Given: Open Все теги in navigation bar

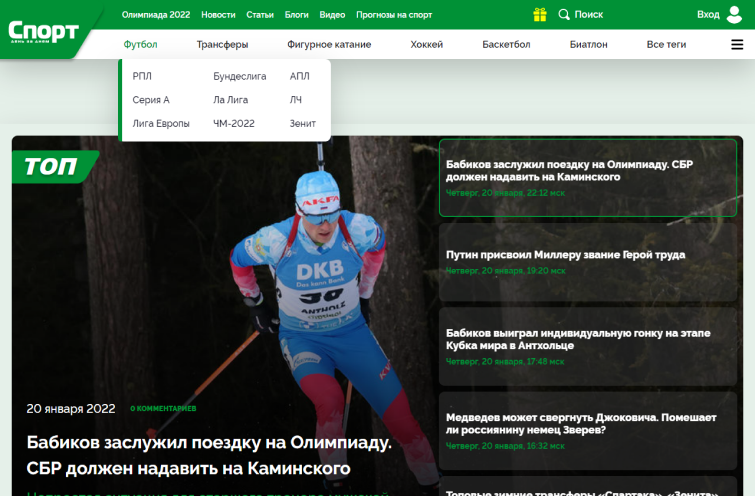Looking at the screenshot, I should [x=666, y=45].
